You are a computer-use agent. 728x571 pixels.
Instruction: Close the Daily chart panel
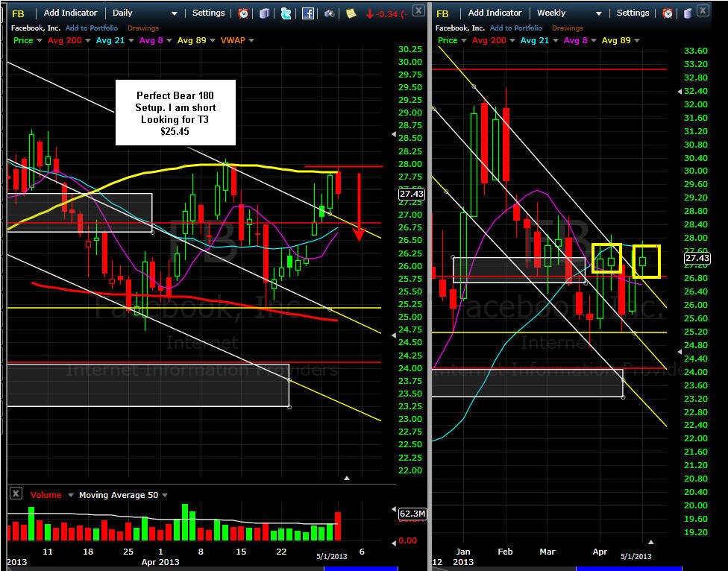pyautogui.click(x=418, y=10)
